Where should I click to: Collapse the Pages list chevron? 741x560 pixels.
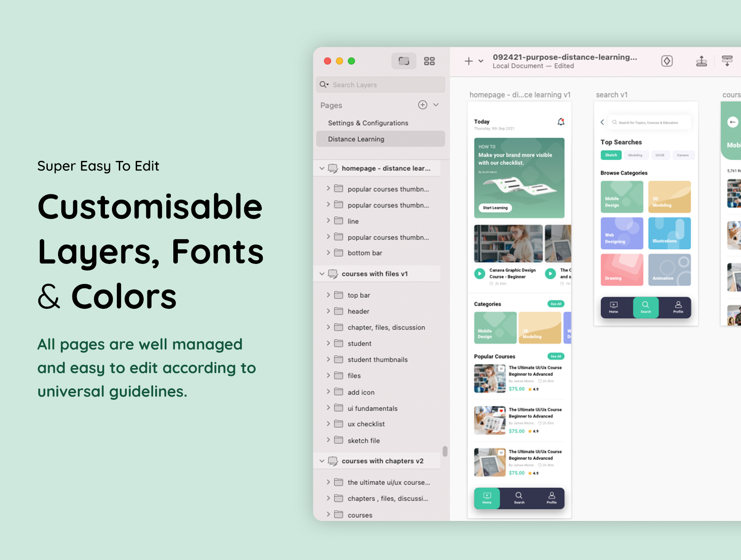point(436,105)
